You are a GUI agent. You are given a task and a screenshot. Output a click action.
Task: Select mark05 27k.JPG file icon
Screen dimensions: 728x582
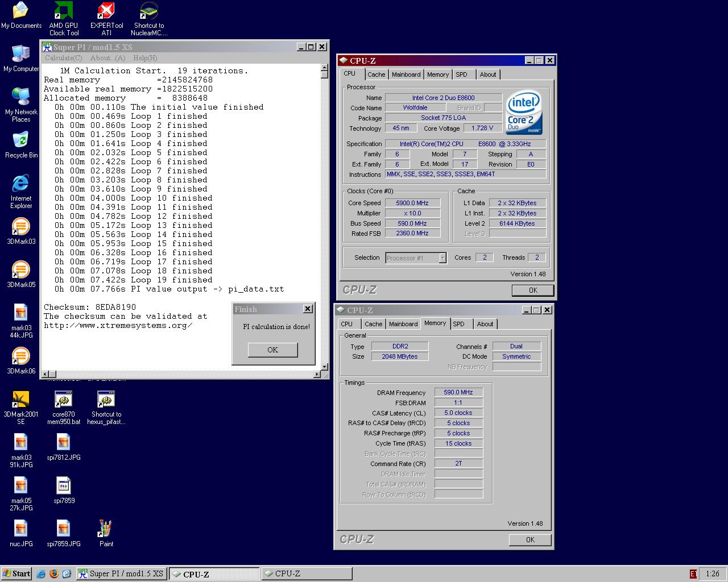coord(21,494)
